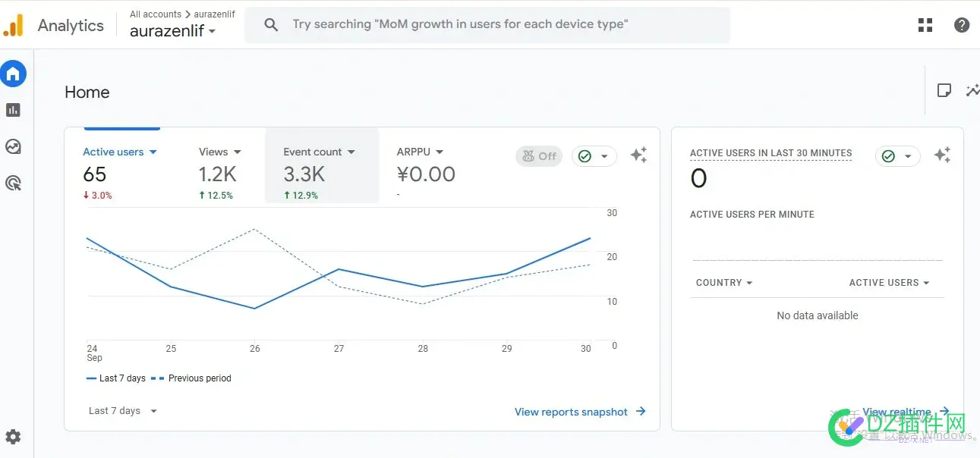The height and width of the screenshot is (458, 980).
Task: Open the Google apps grid icon
Action: (x=925, y=25)
